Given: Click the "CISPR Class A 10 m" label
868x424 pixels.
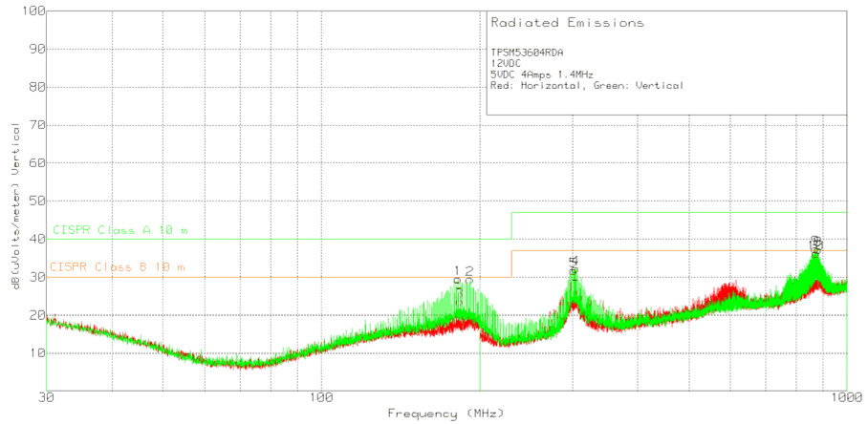Looking at the screenshot, I should 120,230.
